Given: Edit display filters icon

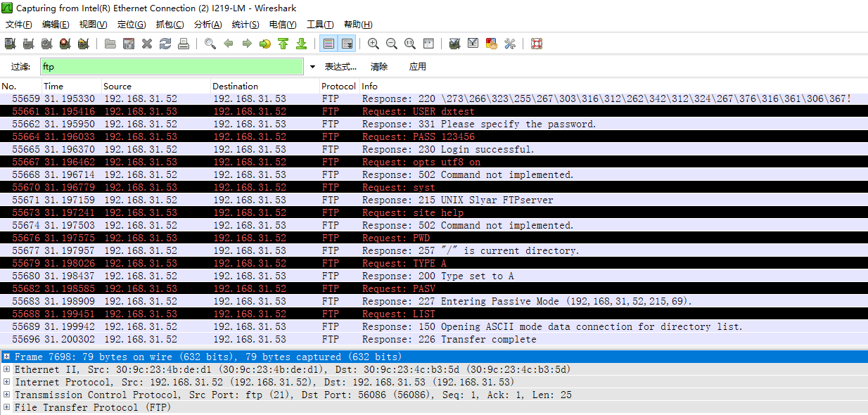Looking at the screenshot, I should 473,44.
